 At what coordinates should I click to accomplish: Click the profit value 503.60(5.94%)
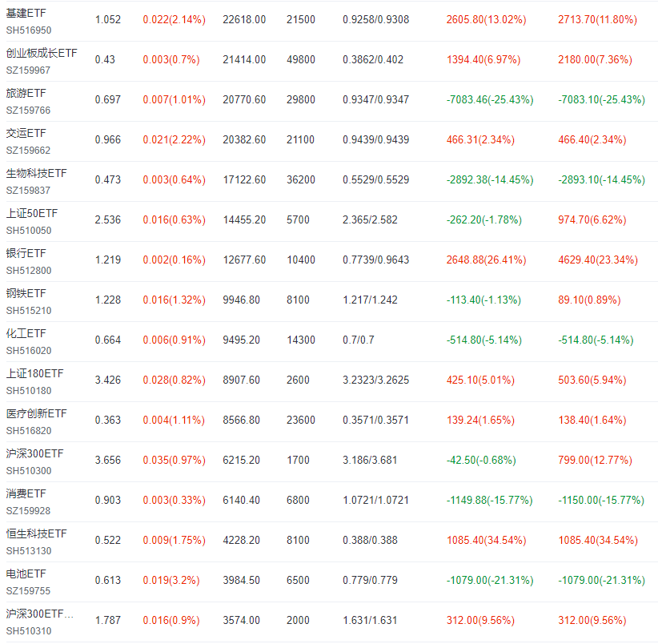click(592, 380)
